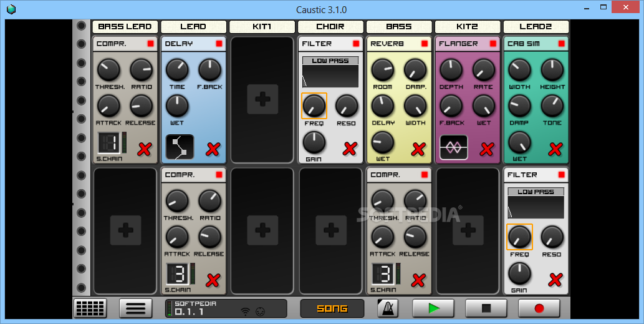Viewport: 644px width, 324px height.
Task: Remove the BASS LEAD compressor with red X
Action: [x=144, y=149]
